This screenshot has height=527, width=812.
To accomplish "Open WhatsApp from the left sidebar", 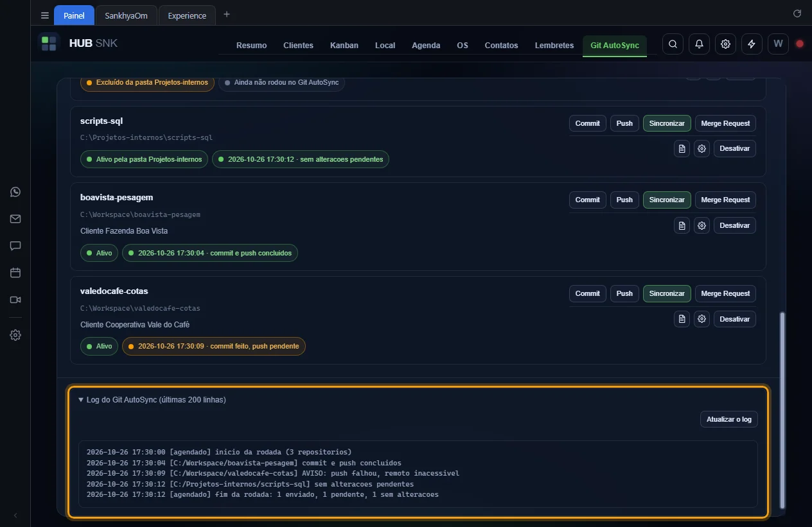I will click(15, 192).
